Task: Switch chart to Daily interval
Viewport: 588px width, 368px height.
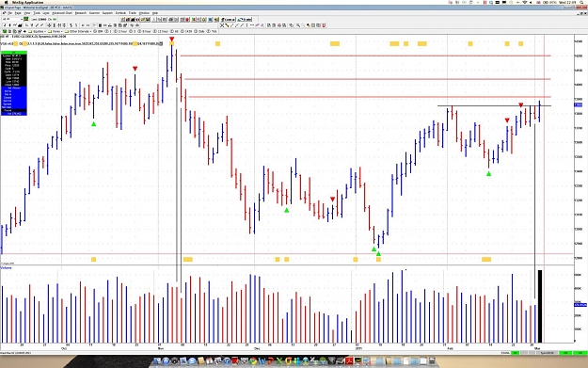Action: 199,31
